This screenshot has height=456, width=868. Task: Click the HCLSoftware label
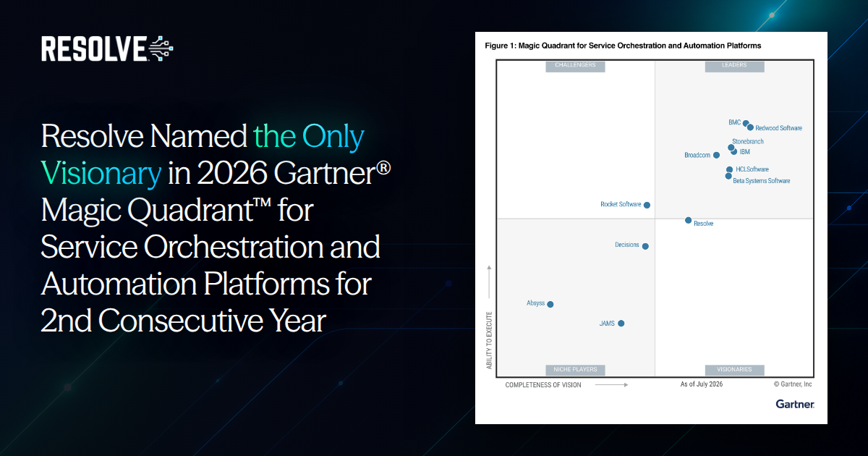coord(752,169)
